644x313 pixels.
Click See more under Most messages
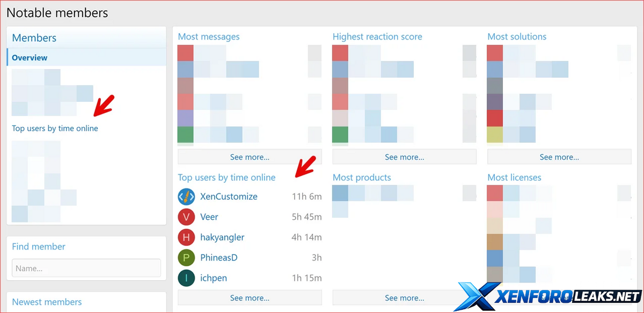point(250,157)
